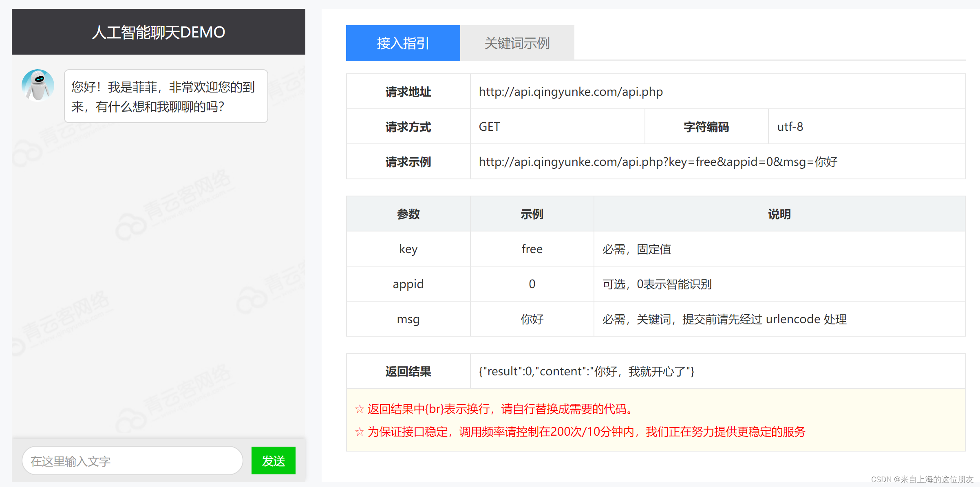This screenshot has width=980, height=487.
Task: Select the JSON result {"result":0,"content"...} text
Action: click(x=586, y=371)
